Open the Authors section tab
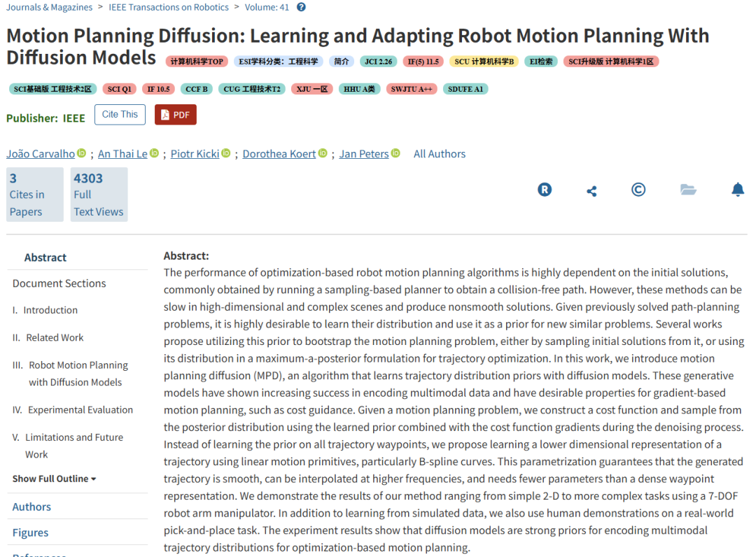 [x=31, y=507]
